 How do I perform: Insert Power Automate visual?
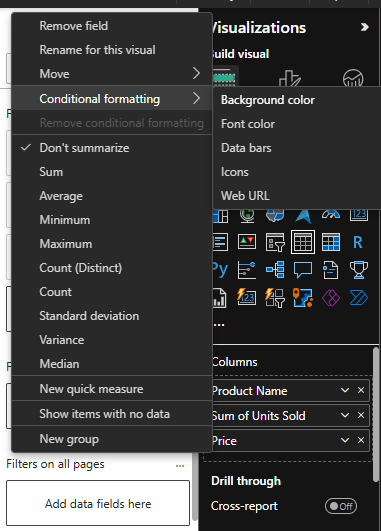359,298
